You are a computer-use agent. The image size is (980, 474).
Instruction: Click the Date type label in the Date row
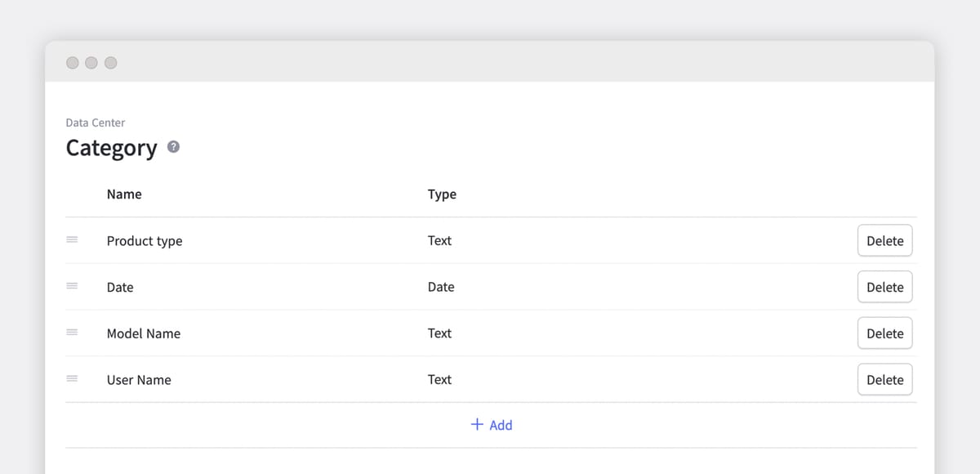[x=441, y=287]
